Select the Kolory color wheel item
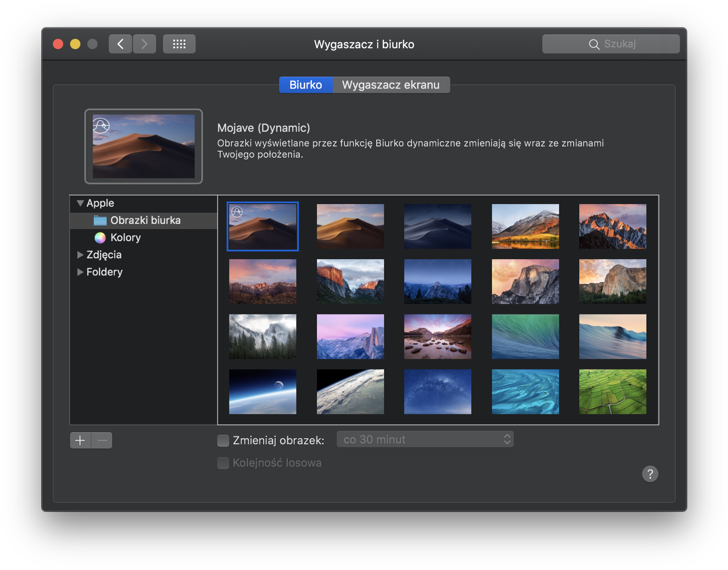 tap(125, 237)
